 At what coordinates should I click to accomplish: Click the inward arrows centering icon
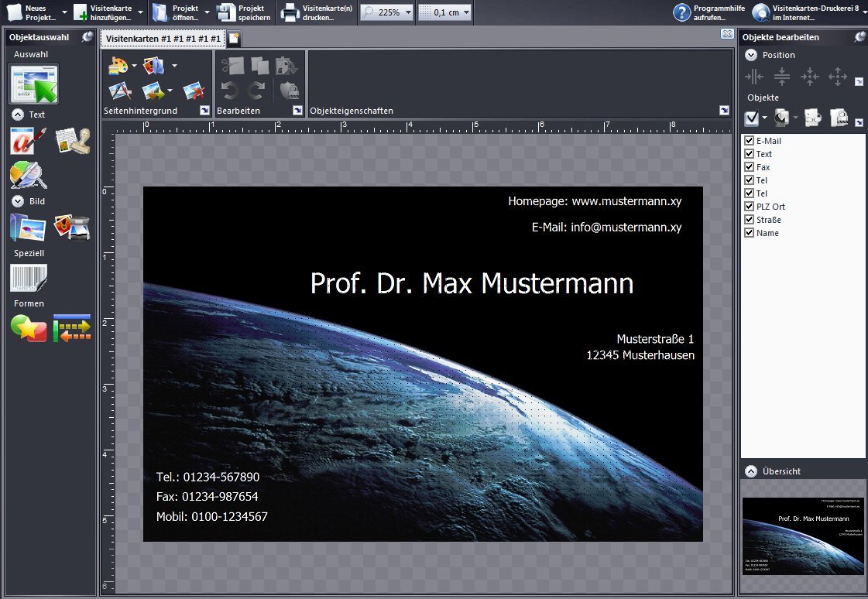(809, 77)
